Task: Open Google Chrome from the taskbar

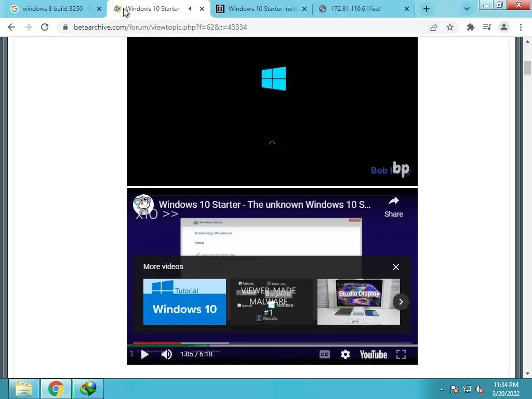Action: (x=56, y=389)
